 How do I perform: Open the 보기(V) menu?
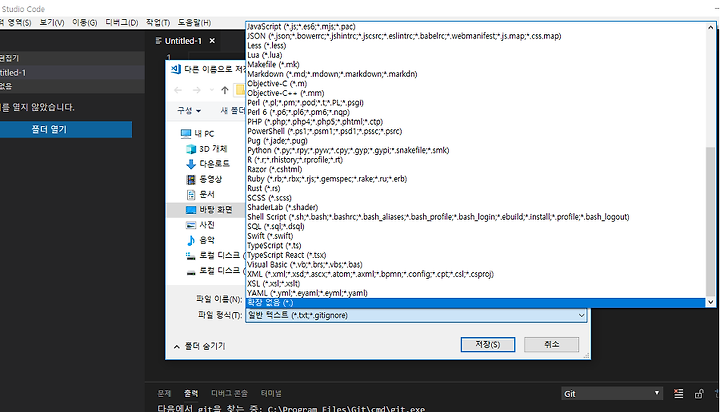[x=51, y=23]
